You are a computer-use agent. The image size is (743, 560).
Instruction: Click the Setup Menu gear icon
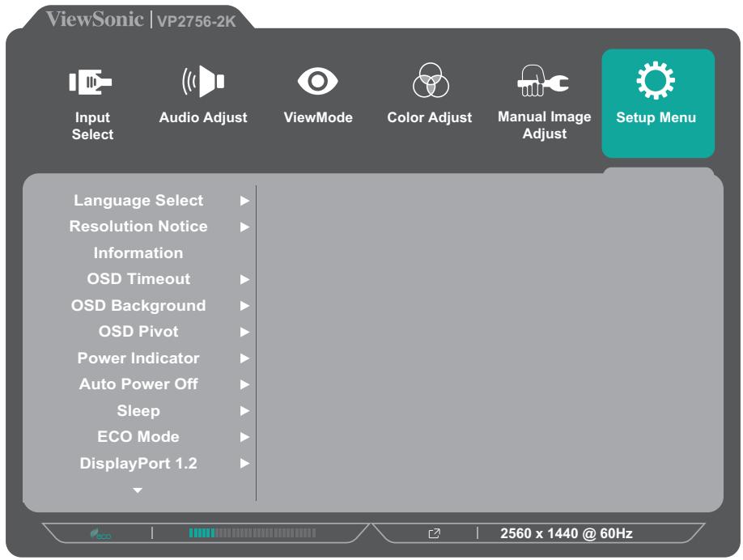[x=656, y=80]
